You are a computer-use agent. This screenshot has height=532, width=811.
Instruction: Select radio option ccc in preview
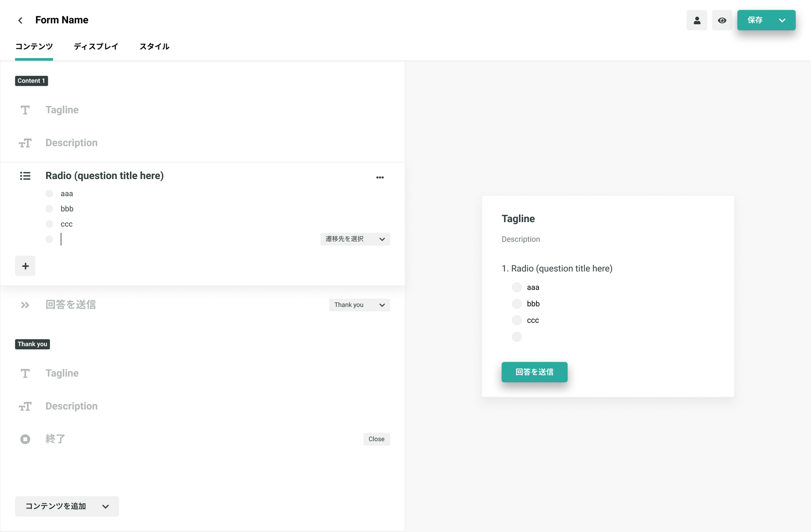pyautogui.click(x=517, y=320)
